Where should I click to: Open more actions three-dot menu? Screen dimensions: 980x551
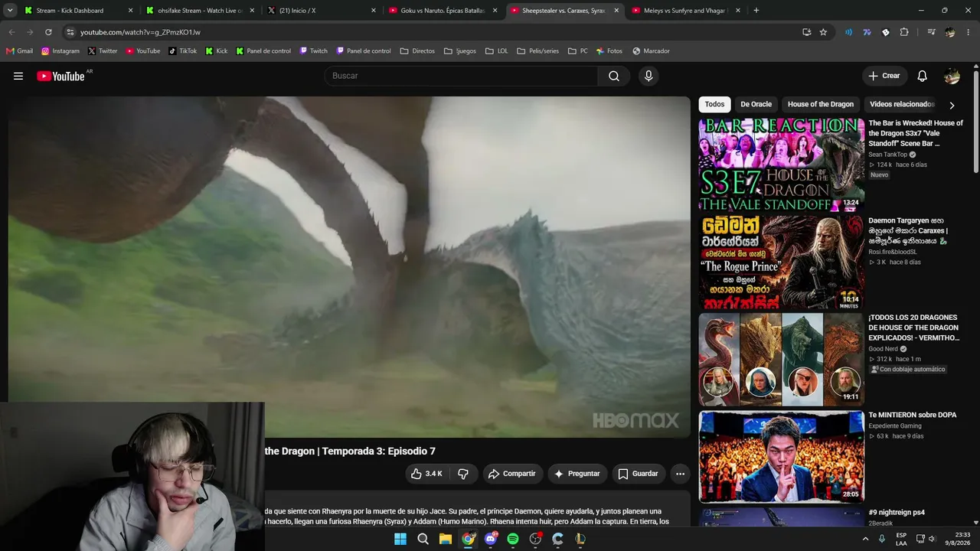pyautogui.click(x=680, y=474)
